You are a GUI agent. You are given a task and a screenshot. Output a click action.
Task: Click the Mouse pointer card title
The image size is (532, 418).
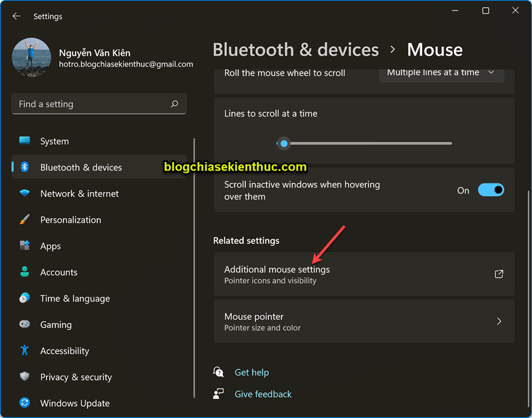point(254,316)
